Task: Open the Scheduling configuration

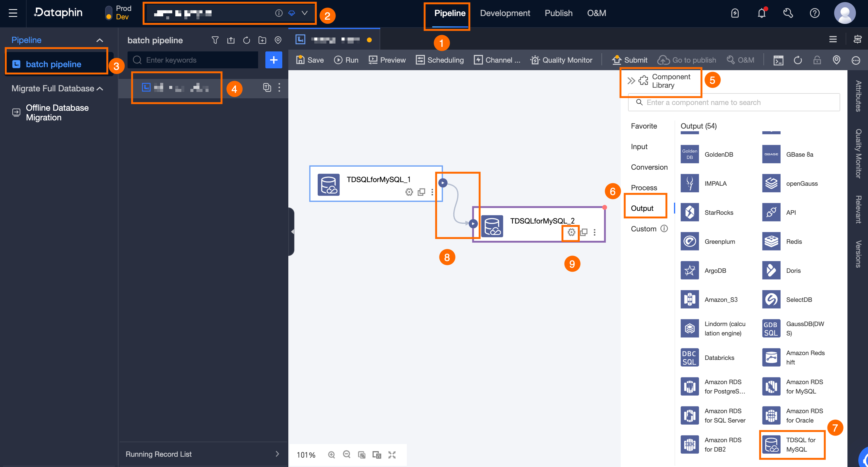Action: [x=440, y=60]
